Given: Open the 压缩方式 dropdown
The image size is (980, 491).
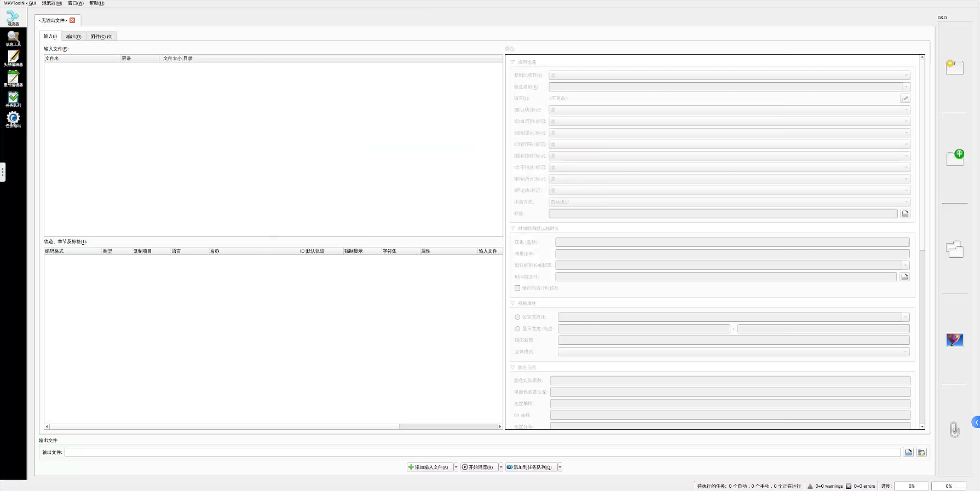Looking at the screenshot, I should coord(729,202).
